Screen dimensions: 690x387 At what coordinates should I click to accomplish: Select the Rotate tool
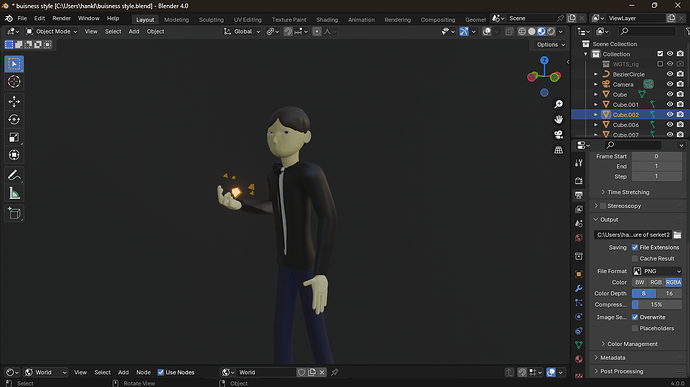point(14,120)
